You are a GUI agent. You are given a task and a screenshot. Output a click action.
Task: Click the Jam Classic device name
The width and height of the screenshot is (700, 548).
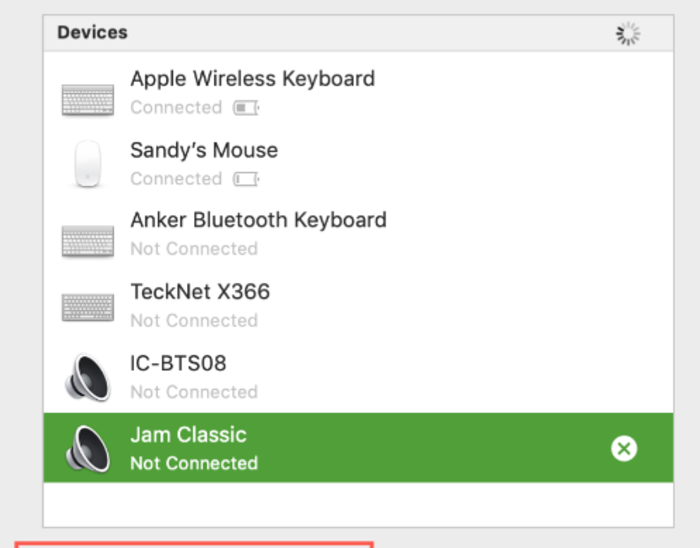pyautogui.click(x=188, y=435)
